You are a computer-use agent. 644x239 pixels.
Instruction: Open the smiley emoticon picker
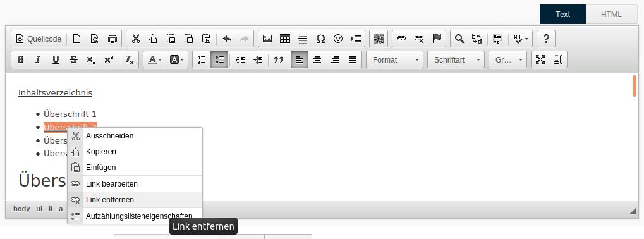pyautogui.click(x=338, y=39)
